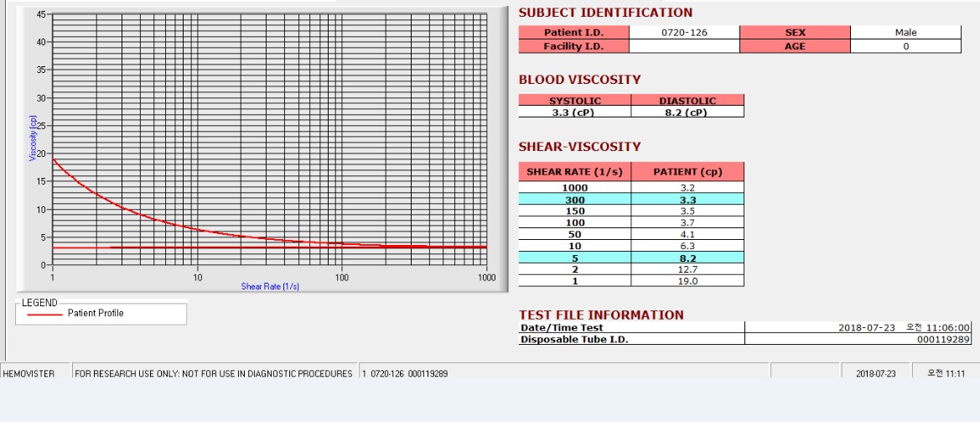
Task: Click the AGE value 0
Action: click(905, 46)
